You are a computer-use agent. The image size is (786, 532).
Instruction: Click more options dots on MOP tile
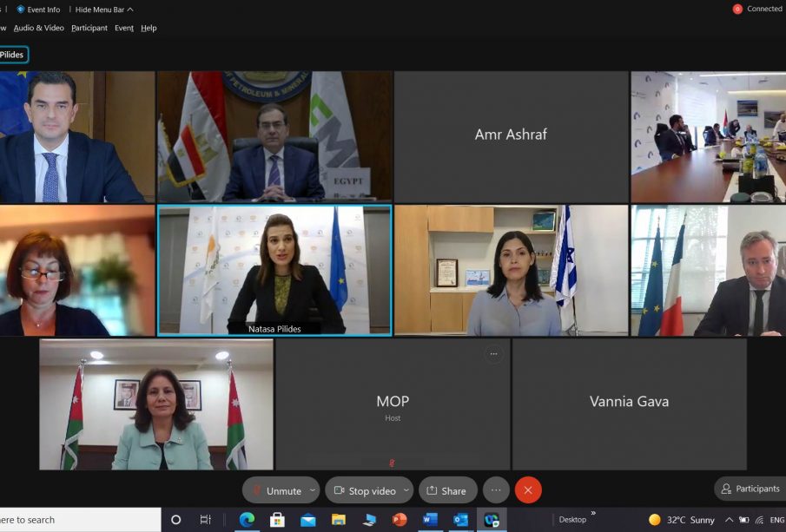pos(493,354)
